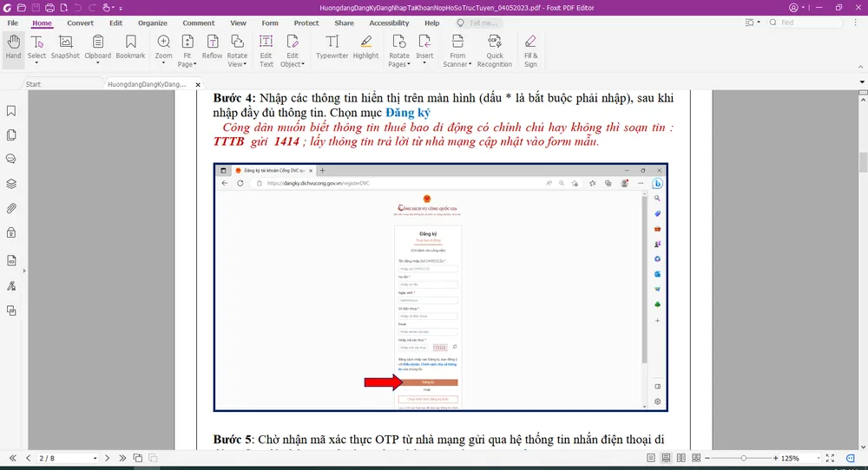This screenshot has height=470, width=868.
Task: Switch to single page view in status bar
Action: coord(649,458)
